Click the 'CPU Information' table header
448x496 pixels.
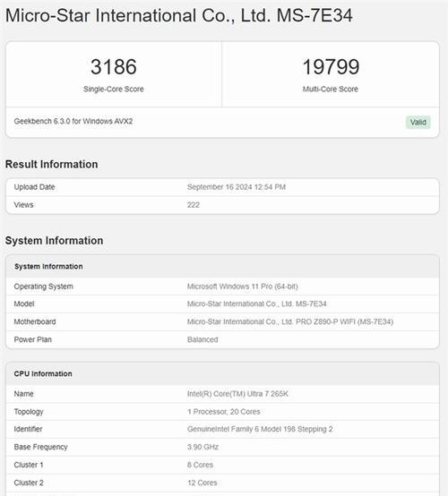[43, 373]
